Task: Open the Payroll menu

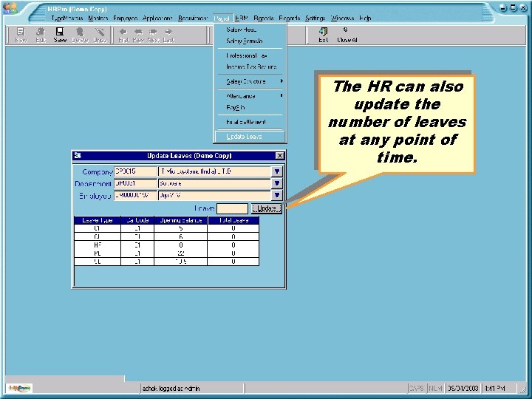Action: [x=222, y=18]
